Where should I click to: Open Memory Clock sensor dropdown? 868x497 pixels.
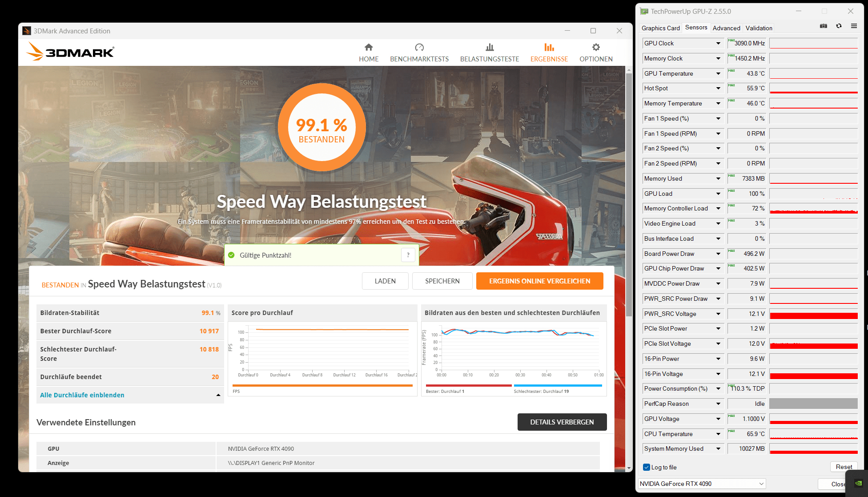point(718,58)
